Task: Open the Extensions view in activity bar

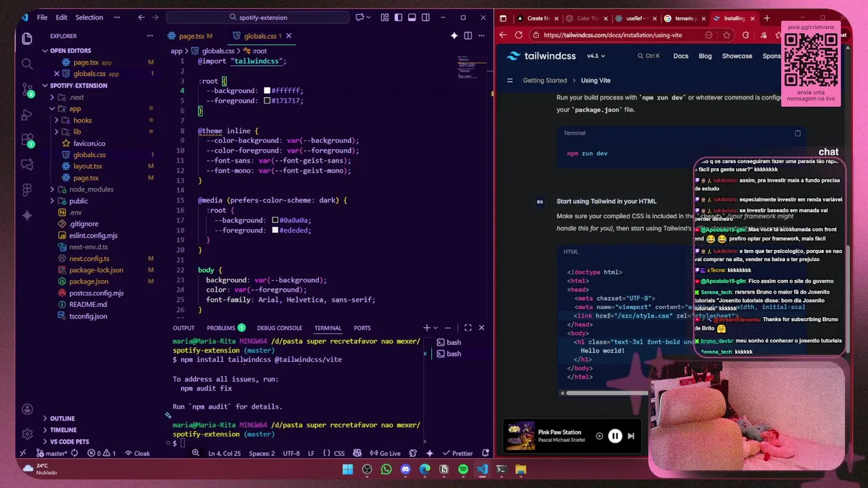Action: point(27,140)
